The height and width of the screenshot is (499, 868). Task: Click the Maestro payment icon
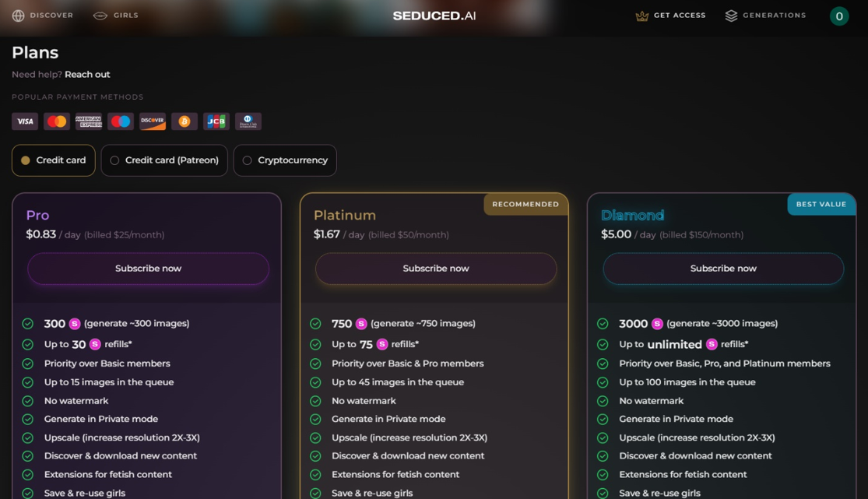[x=121, y=121]
